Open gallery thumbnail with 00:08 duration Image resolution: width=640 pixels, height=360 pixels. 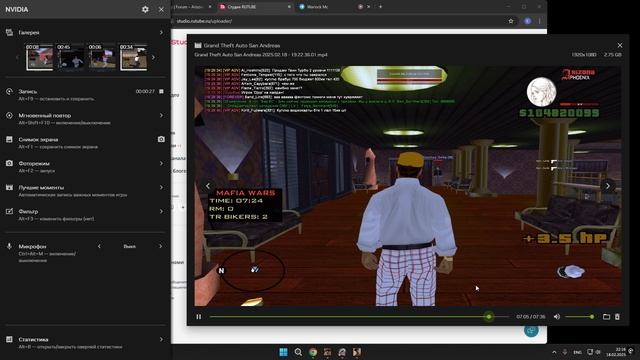pos(39,57)
